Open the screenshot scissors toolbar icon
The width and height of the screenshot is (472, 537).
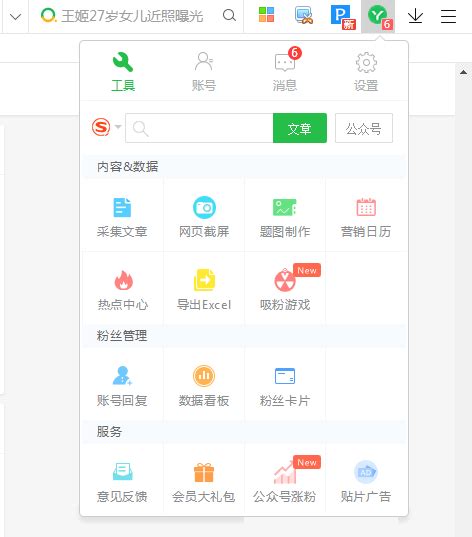(304, 16)
